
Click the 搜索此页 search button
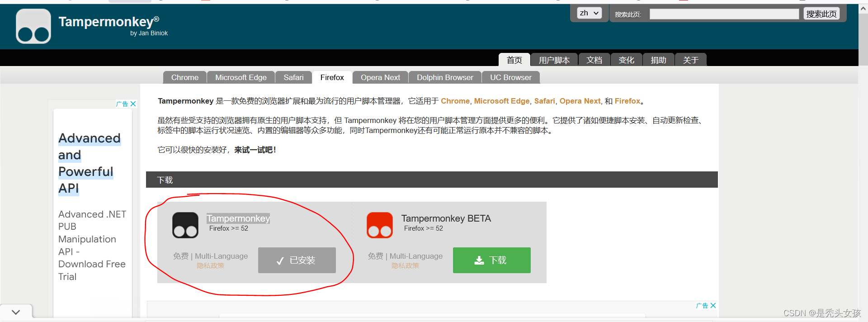[821, 14]
